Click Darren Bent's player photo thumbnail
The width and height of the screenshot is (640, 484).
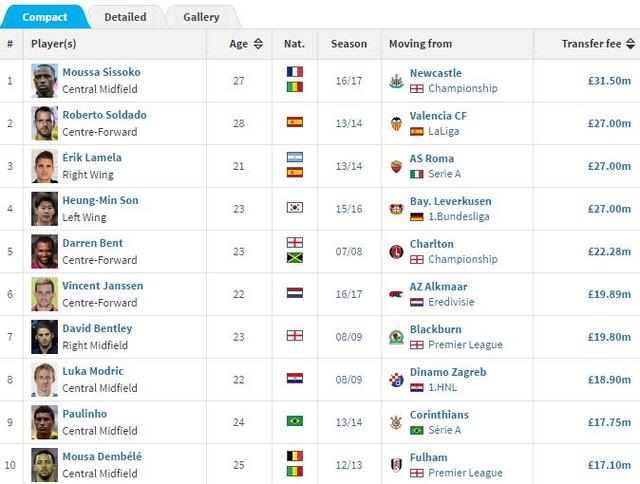[44, 251]
